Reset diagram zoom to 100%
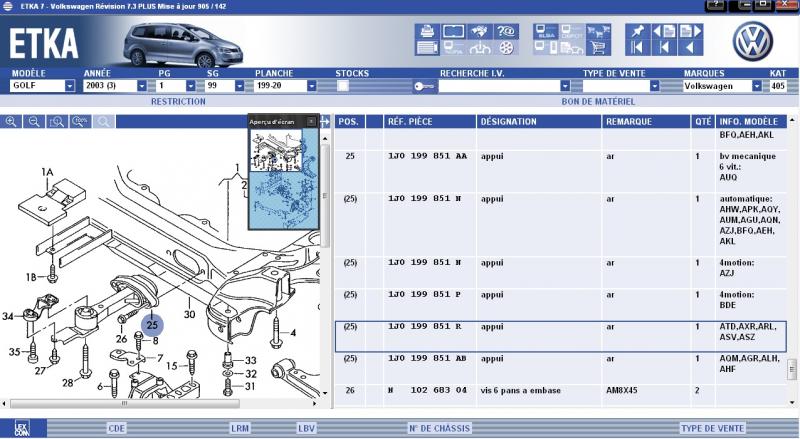Image resolution: width=800 pixels, height=439 pixels. [80, 121]
